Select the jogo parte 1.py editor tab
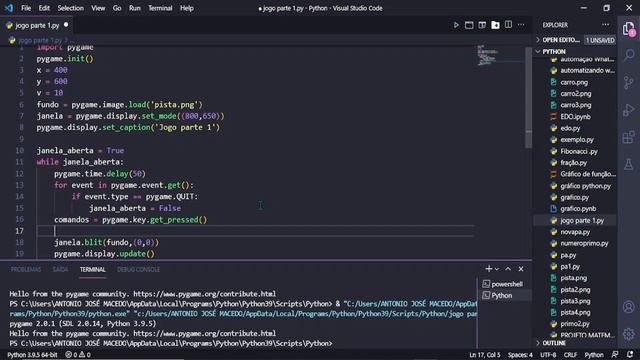 37,25
